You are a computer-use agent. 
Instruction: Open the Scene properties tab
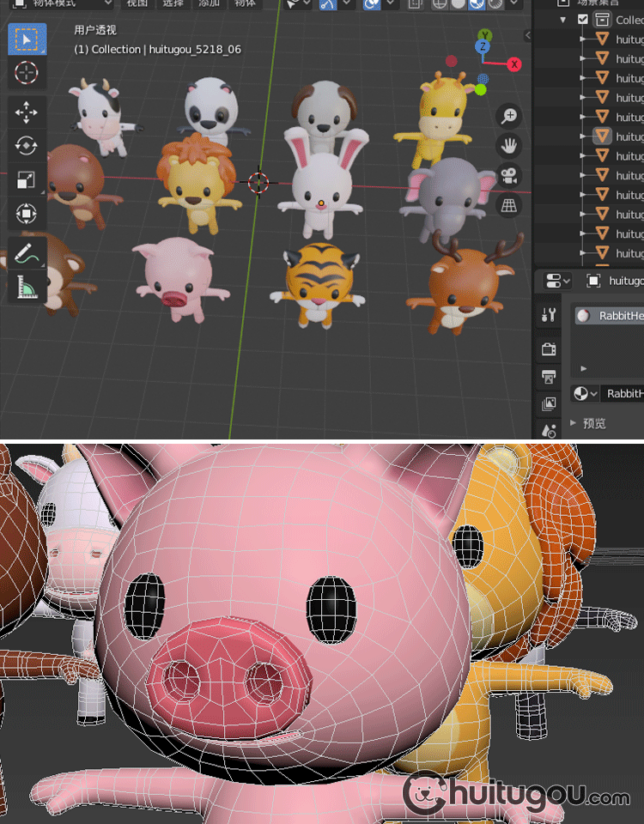click(549, 431)
